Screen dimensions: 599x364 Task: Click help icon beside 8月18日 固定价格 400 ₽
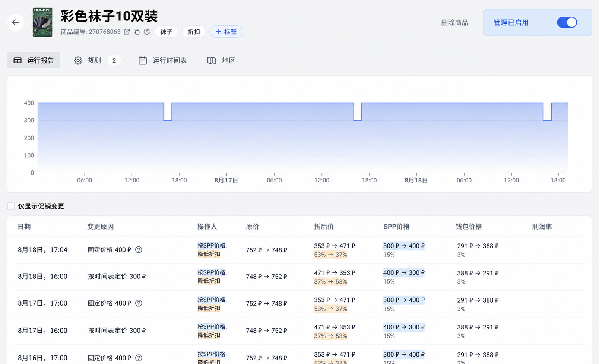pyautogui.click(x=139, y=250)
